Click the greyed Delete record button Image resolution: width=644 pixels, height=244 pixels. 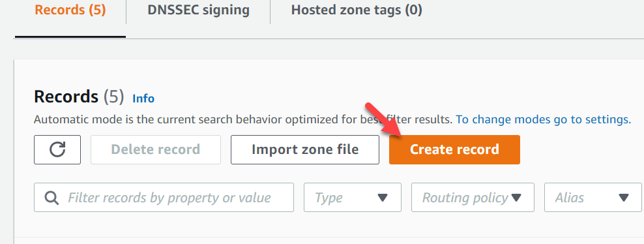tap(156, 149)
